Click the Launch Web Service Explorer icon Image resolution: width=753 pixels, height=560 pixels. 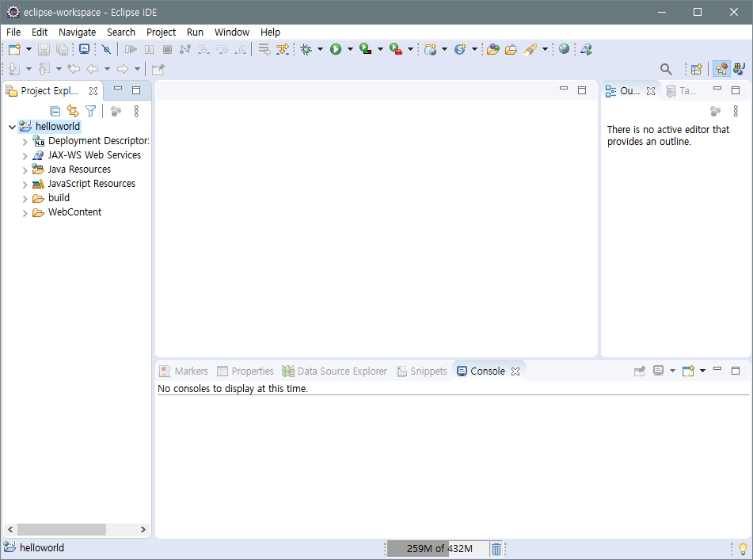(x=587, y=49)
